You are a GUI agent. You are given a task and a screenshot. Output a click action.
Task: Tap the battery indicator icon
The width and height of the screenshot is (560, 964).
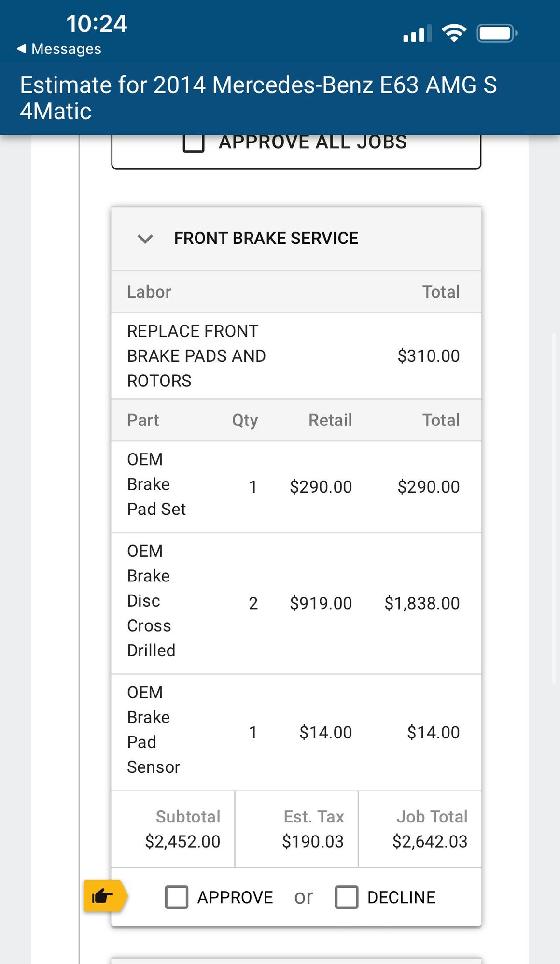click(497, 33)
